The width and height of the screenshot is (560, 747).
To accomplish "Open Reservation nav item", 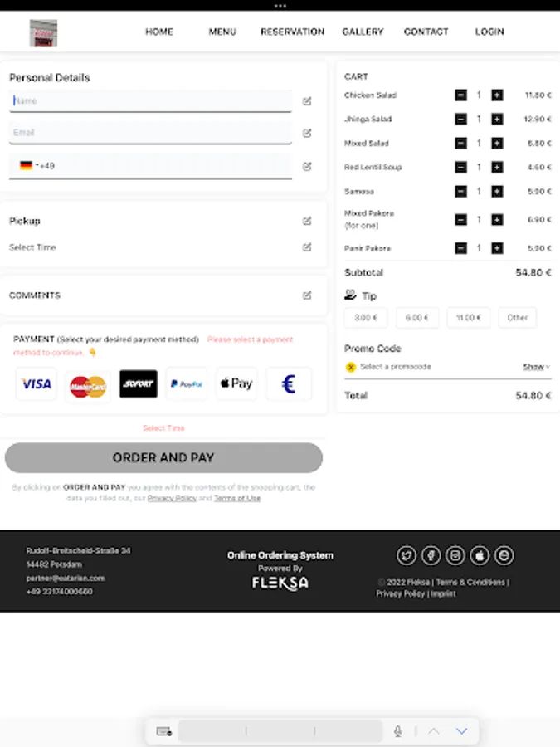I will tap(292, 32).
